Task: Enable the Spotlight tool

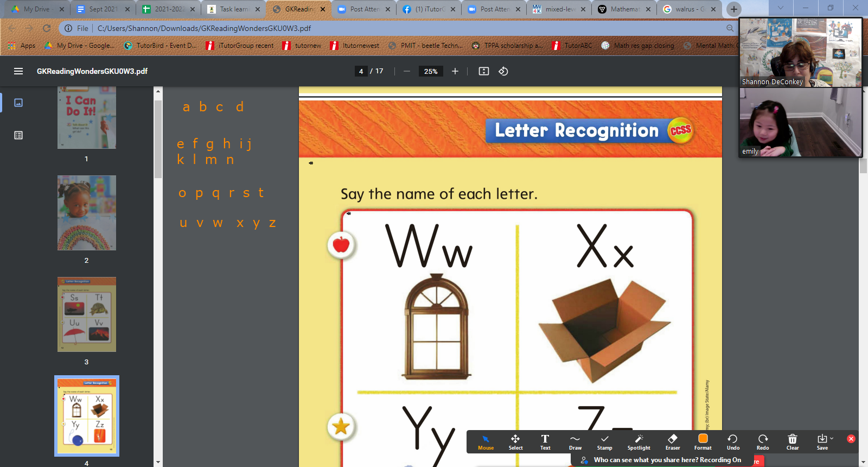Action: 639,443
